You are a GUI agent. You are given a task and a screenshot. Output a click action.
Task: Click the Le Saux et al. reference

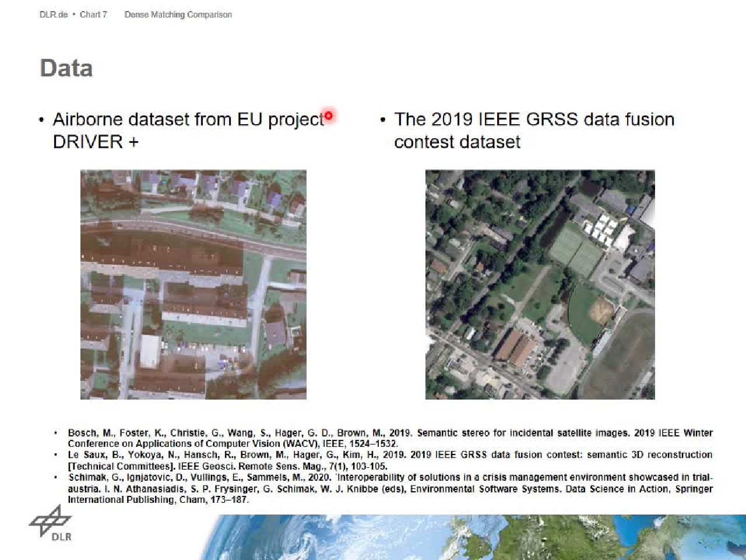pyautogui.click(x=389, y=460)
